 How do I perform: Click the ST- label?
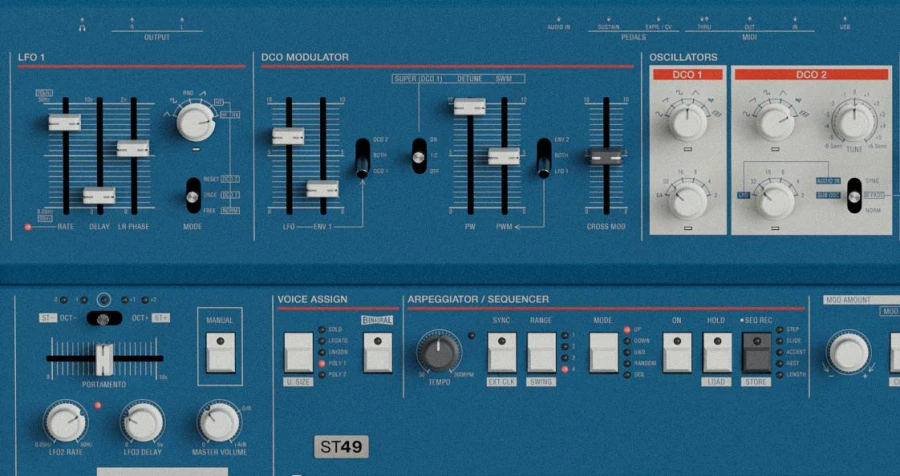tap(48, 318)
